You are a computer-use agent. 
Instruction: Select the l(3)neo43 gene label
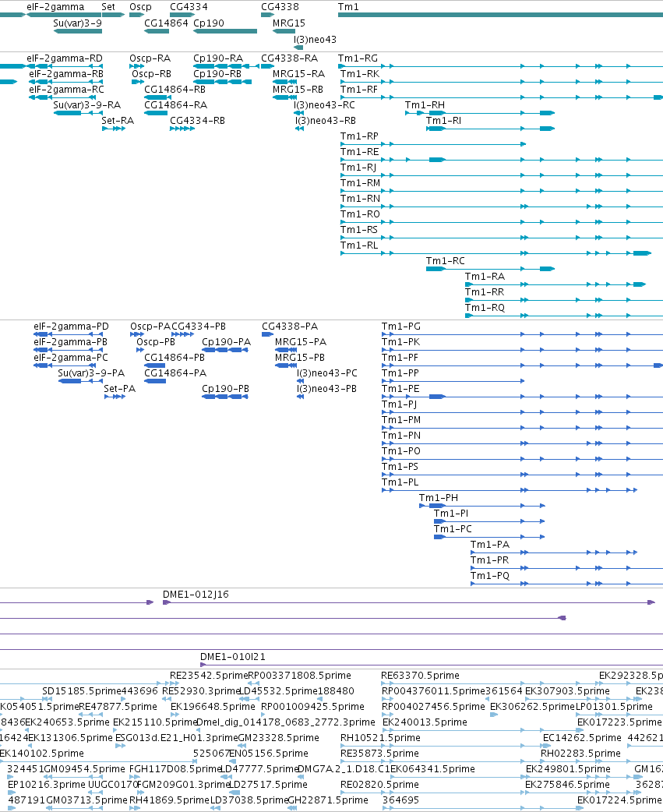316,40
